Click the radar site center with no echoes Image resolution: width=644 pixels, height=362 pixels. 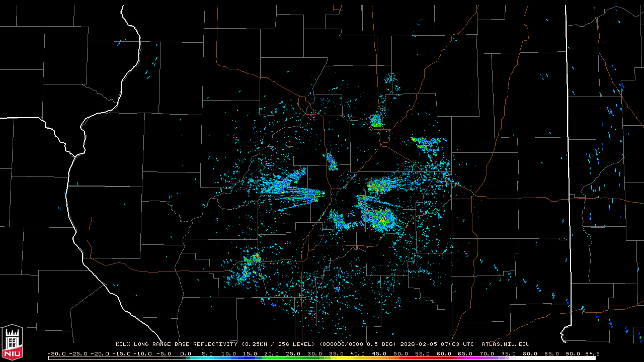click(x=342, y=200)
